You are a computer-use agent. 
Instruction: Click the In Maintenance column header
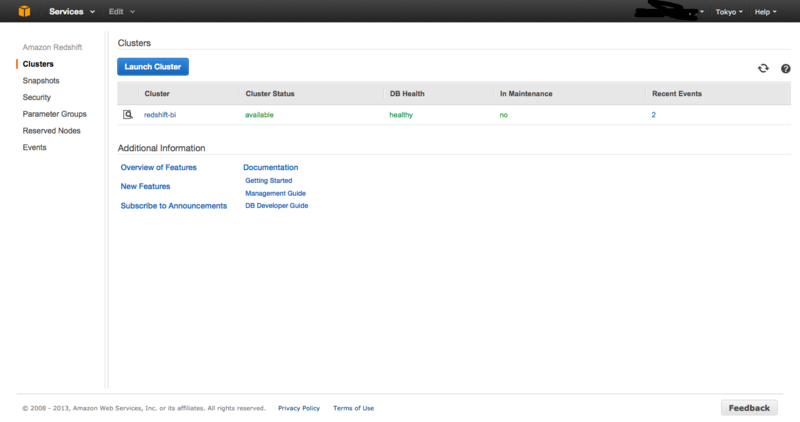(x=526, y=94)
